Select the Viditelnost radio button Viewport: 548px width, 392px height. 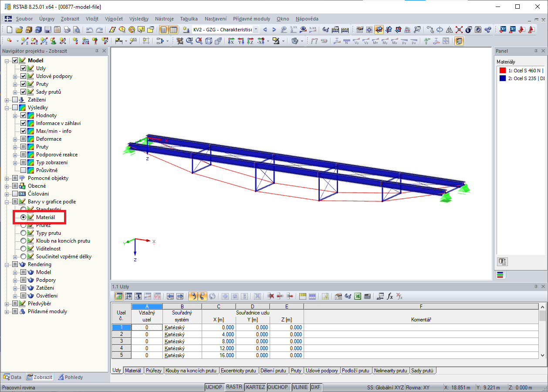pyautogui.click(x=23, y=249)
